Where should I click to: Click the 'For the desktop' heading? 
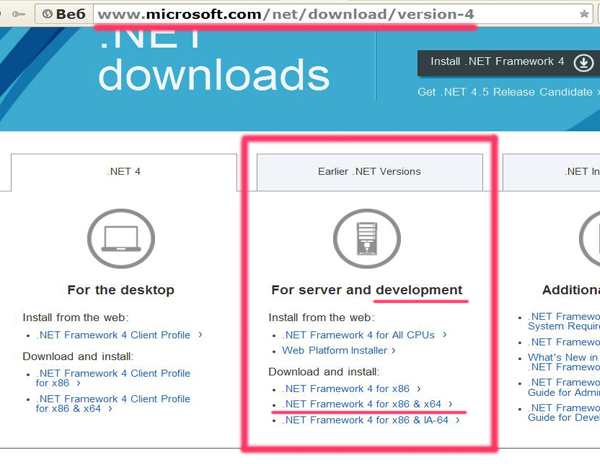click(121, 290)
